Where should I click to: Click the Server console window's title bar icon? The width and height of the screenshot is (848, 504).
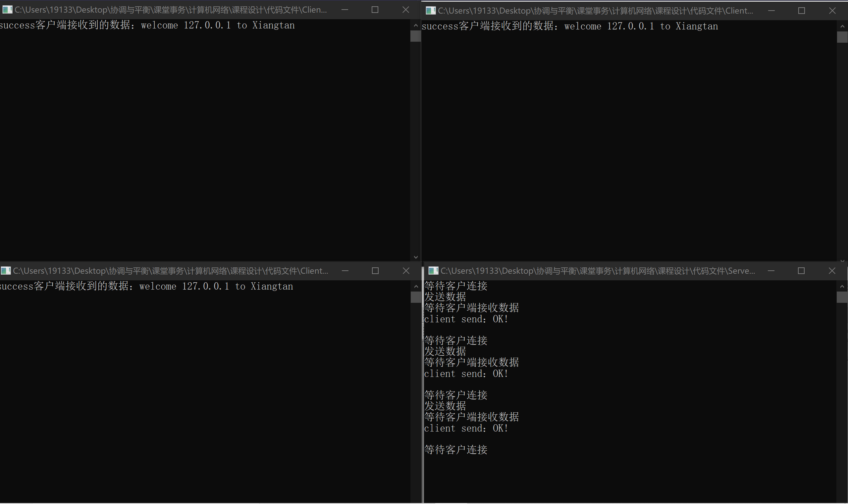433,270
